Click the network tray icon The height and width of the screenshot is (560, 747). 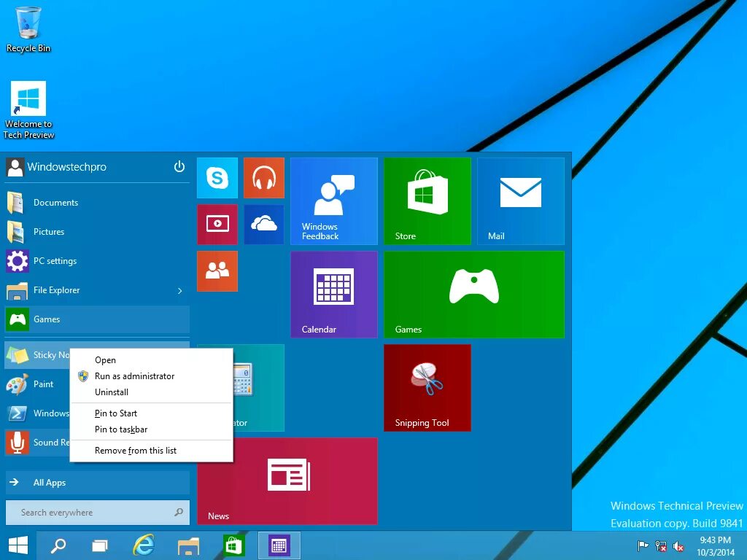click(x=661, y=545)
